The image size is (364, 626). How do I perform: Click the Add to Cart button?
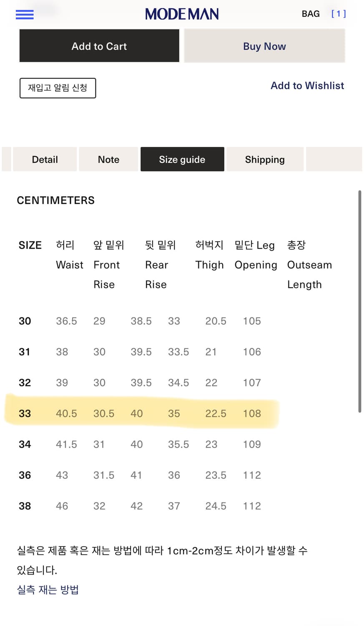(99, 46)
